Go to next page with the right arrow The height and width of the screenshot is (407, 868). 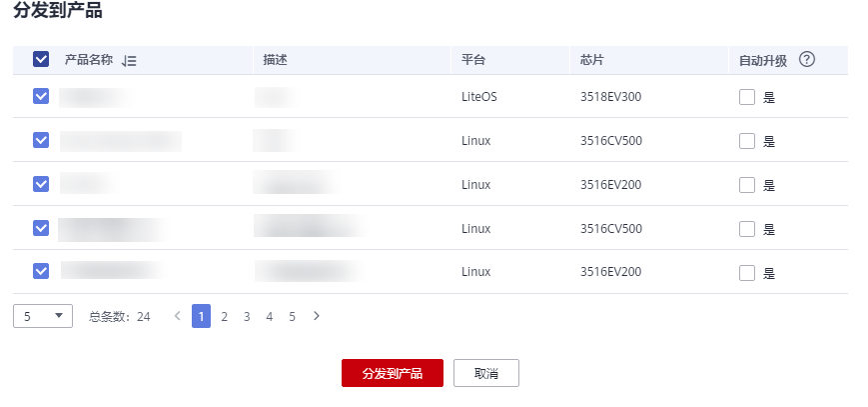pos(316,316)
